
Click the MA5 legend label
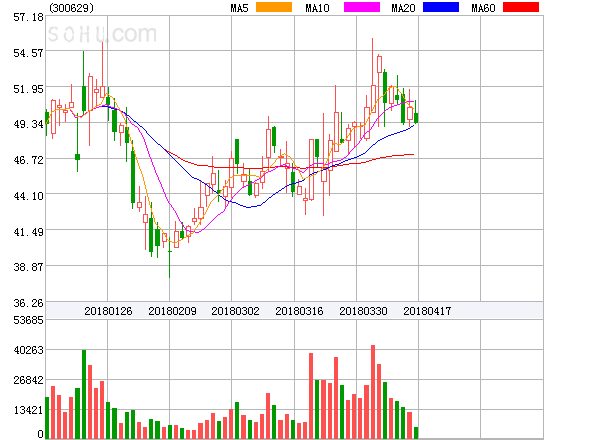(239, 8)
